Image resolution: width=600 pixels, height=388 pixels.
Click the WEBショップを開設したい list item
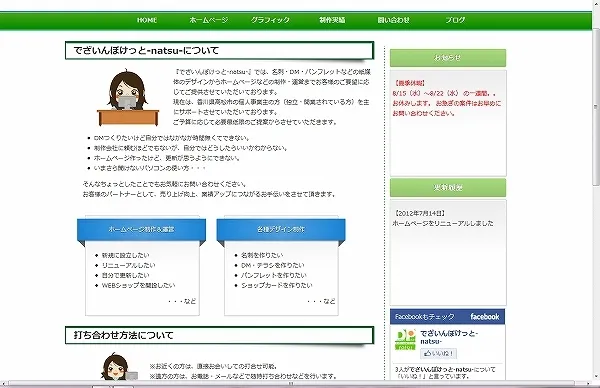point(138,285)
